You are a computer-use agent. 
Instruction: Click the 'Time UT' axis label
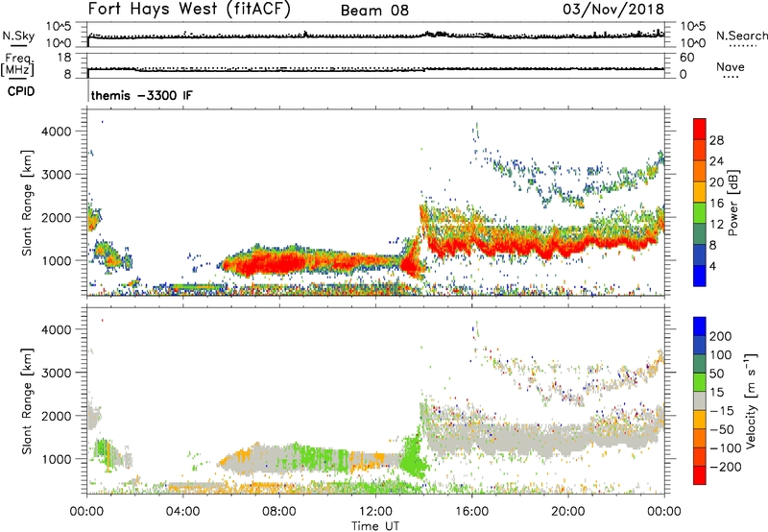click(x=375, y=526)
